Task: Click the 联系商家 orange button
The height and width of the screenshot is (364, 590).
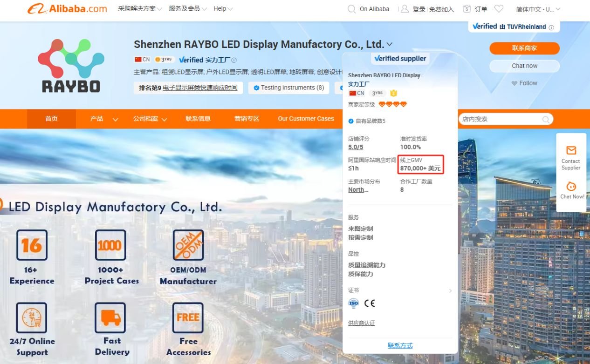Action: point(524,48)
